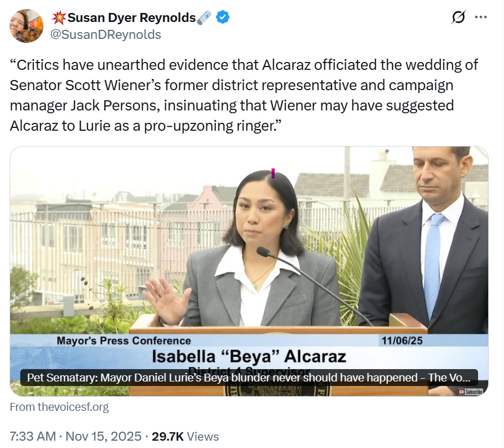
Task: Open the Pet Sematary article preview image
Action: (249, 271)
